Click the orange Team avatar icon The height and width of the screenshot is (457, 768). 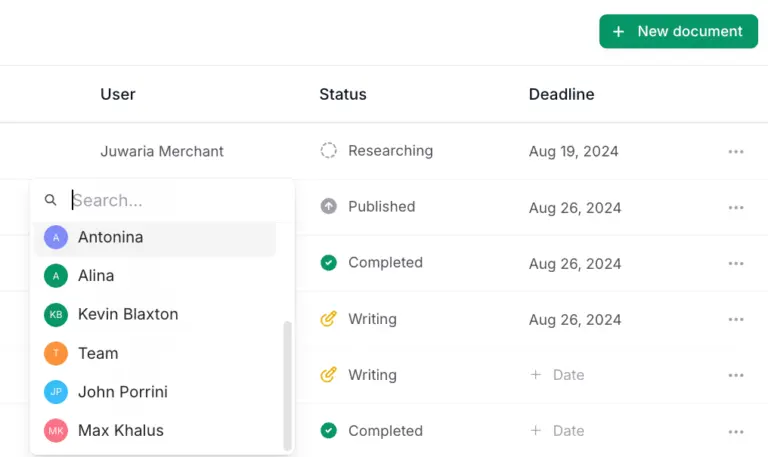pos(56,353)
